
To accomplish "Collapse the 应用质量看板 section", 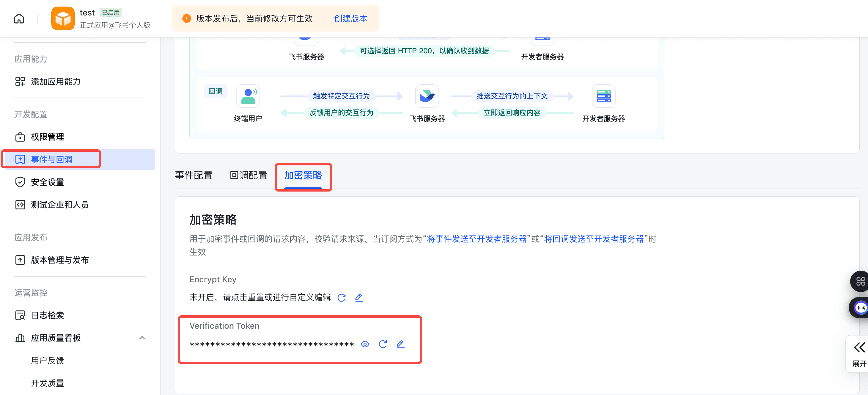I will click(141, 338).
